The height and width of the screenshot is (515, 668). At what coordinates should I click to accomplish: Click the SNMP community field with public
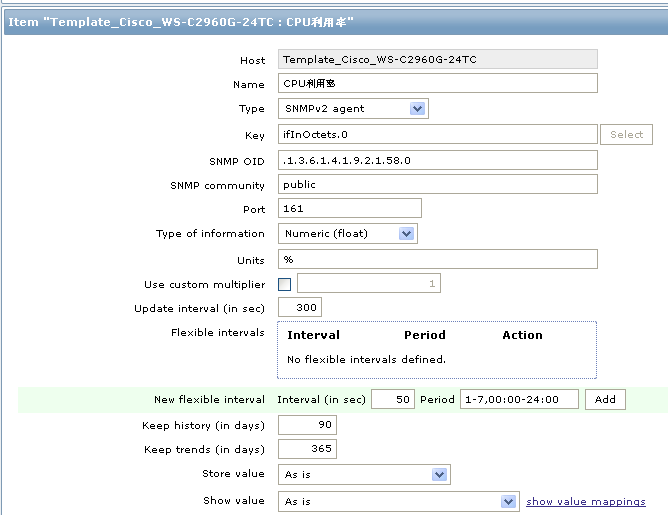[x=438, y=184]
